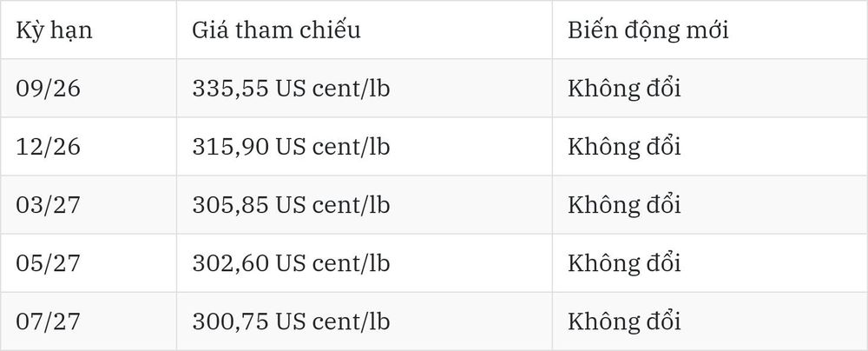Select the 07/27 term cell
This screenshot has height=351, width=868.
(x=48, y=321)
